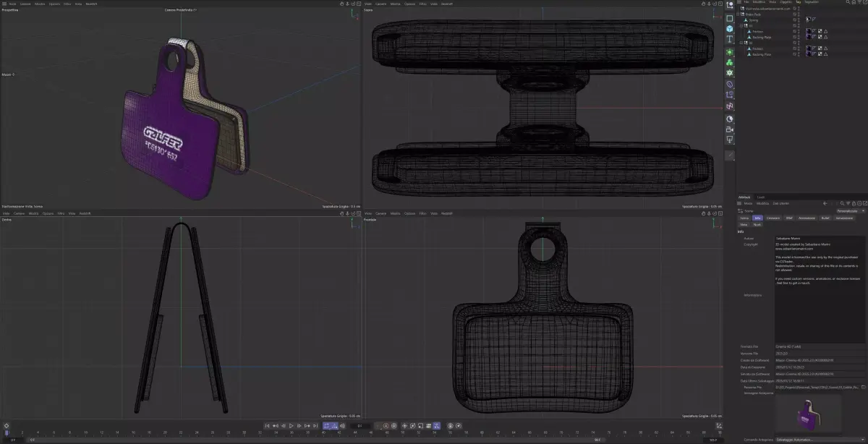
Task: Add a Subdivision Surface generator
Action: (729, 52)
